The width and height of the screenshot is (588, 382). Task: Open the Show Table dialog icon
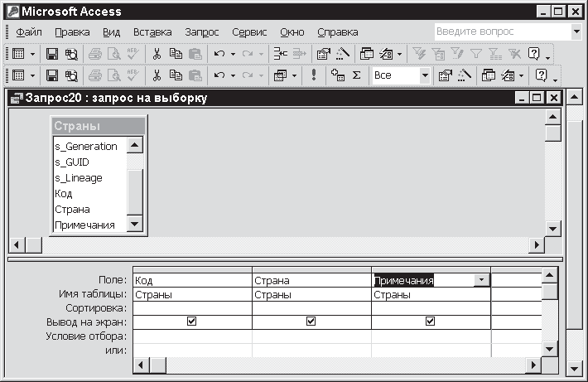(337, 75)
